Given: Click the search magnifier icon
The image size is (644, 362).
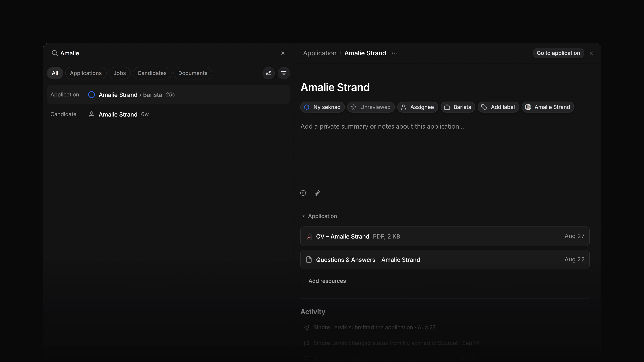Looking at the screenshot, I should tap(55, 53).
